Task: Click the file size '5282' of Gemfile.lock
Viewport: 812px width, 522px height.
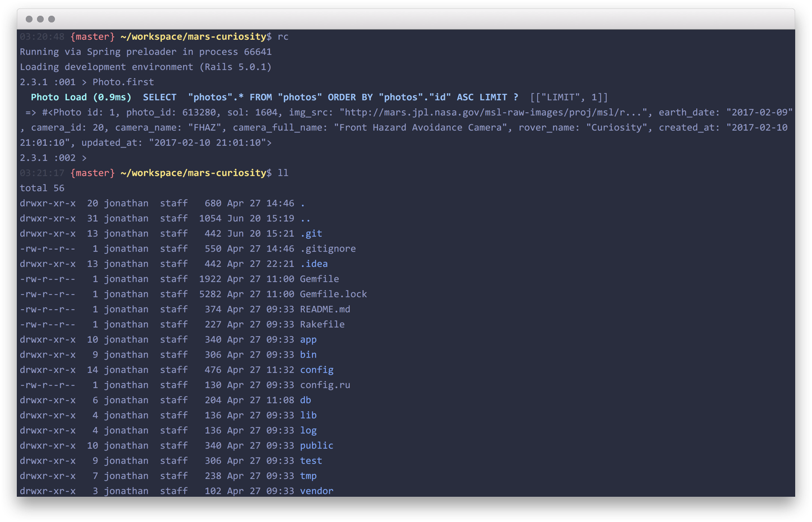Action: coord(210,294)
